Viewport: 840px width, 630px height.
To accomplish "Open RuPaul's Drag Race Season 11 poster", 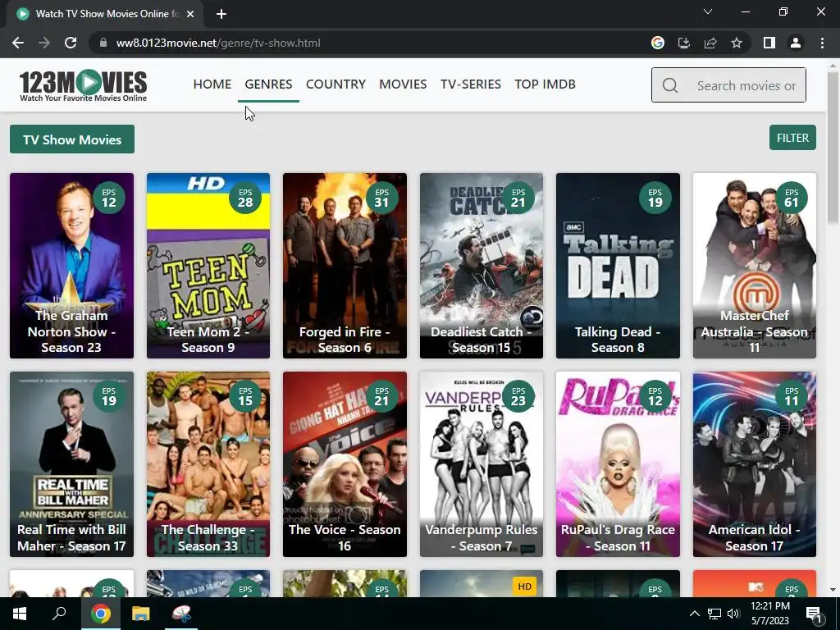I will pyautogui.click(x=619, y=464).
